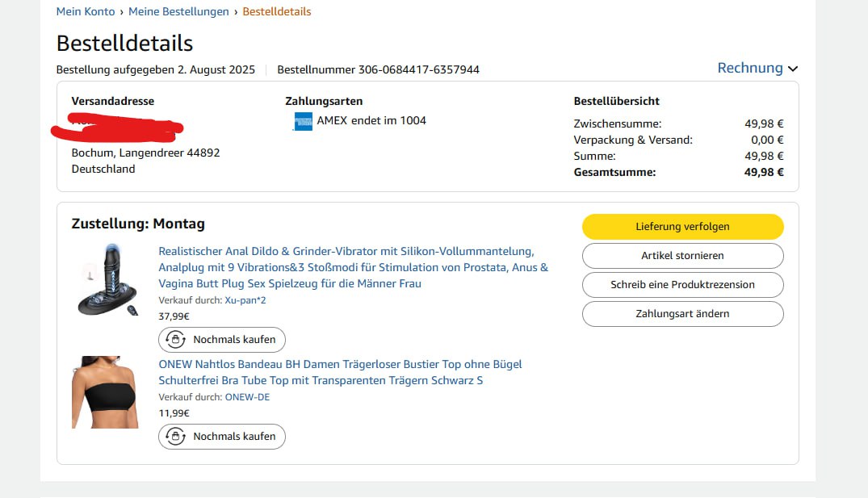The width and height of the screenshot is (868, 498).
Task: Click the black bandeau top thumbnail
Action: 105,392
